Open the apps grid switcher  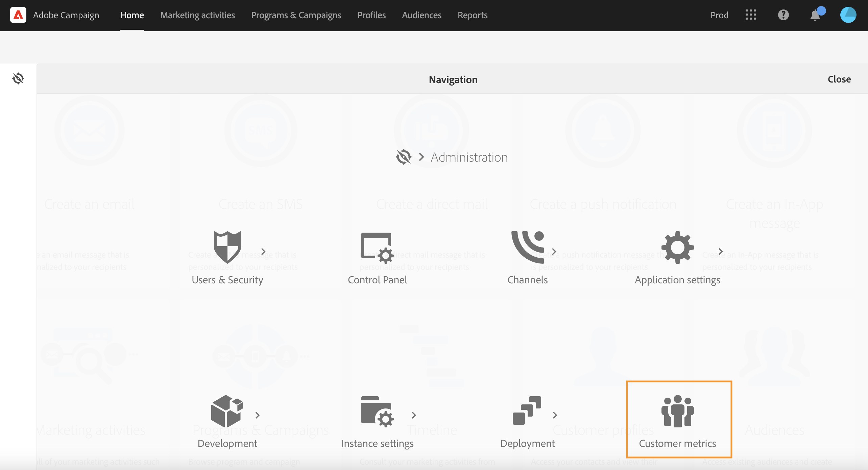[x=750, y=15]
